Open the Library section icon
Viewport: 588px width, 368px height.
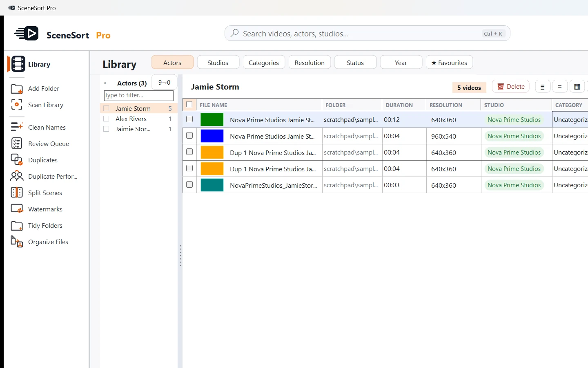point(18,64)
